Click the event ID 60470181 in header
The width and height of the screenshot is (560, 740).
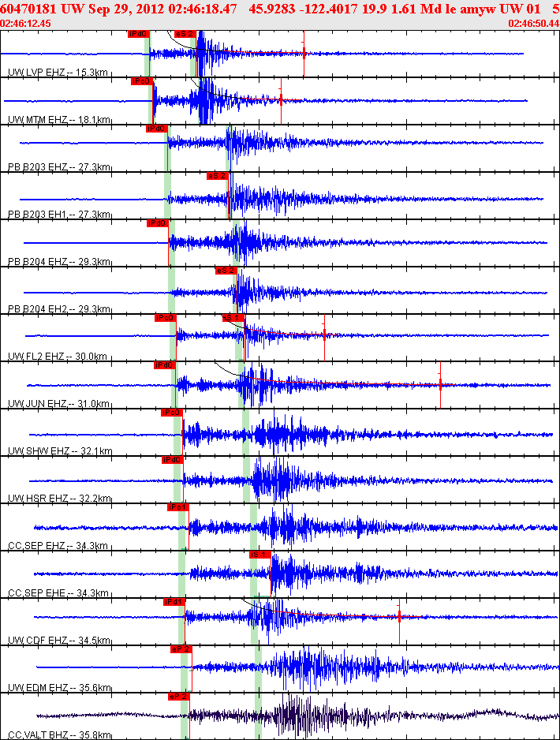pos(28,9)
